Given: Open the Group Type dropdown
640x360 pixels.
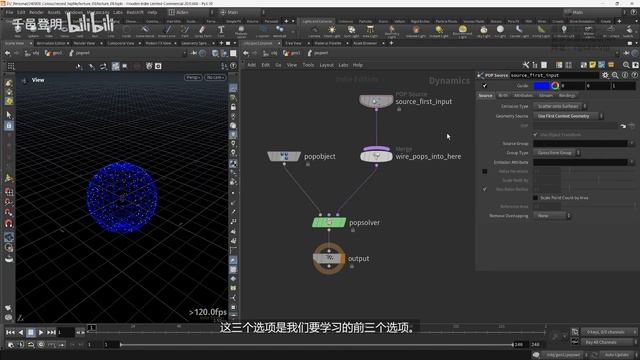Looking at the screenshot, I should [x=557, y=153].
